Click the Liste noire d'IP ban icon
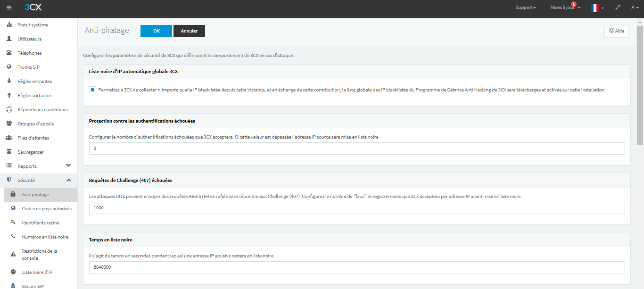The height and width of the screenshot is (289, 644). point(13,272)
